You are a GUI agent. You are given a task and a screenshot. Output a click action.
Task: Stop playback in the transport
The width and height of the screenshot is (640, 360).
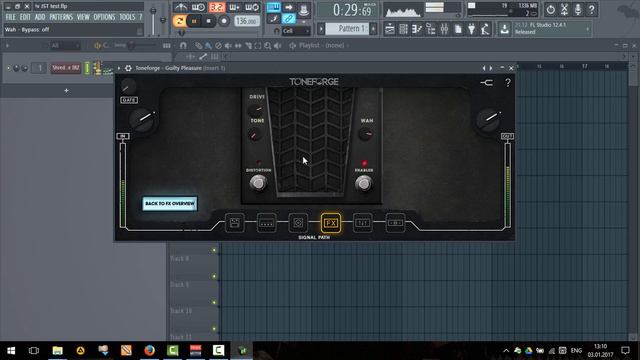(209, 21)
